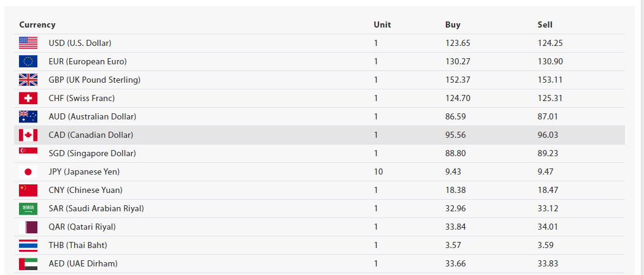
Task: Click the Thailand flag icon
Action: coord(28,245)
